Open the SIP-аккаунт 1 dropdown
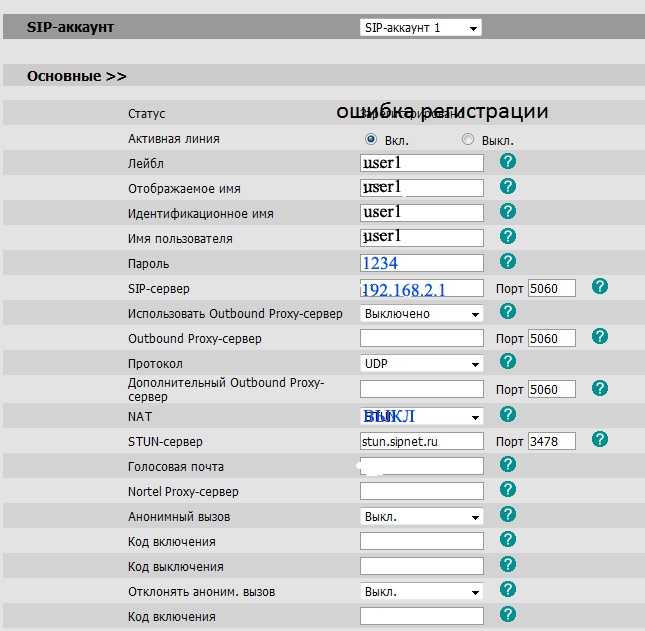This screenshot has width=645, height=631. (x=421, y=28)
